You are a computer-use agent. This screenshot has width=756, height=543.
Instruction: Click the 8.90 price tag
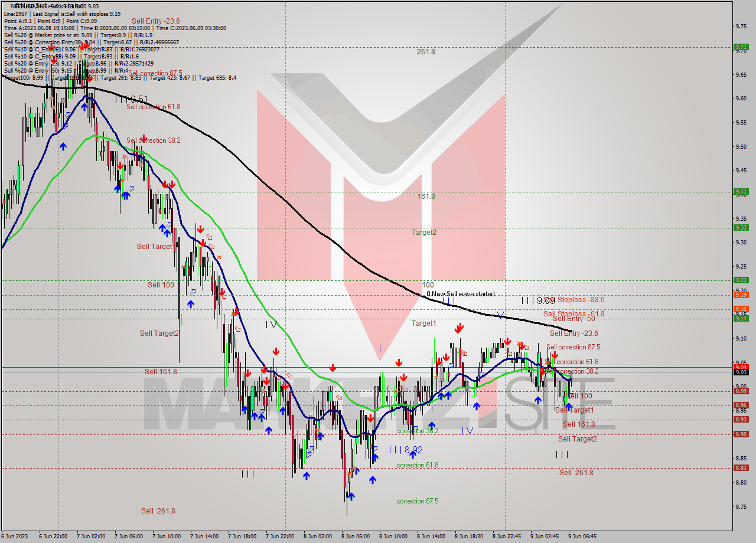click(741, 434)
